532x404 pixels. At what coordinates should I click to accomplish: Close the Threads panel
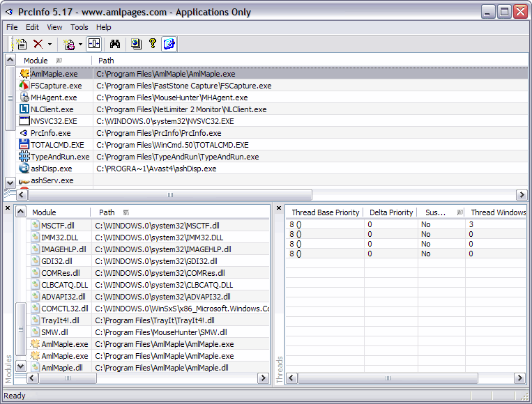(x=279, y=208)
